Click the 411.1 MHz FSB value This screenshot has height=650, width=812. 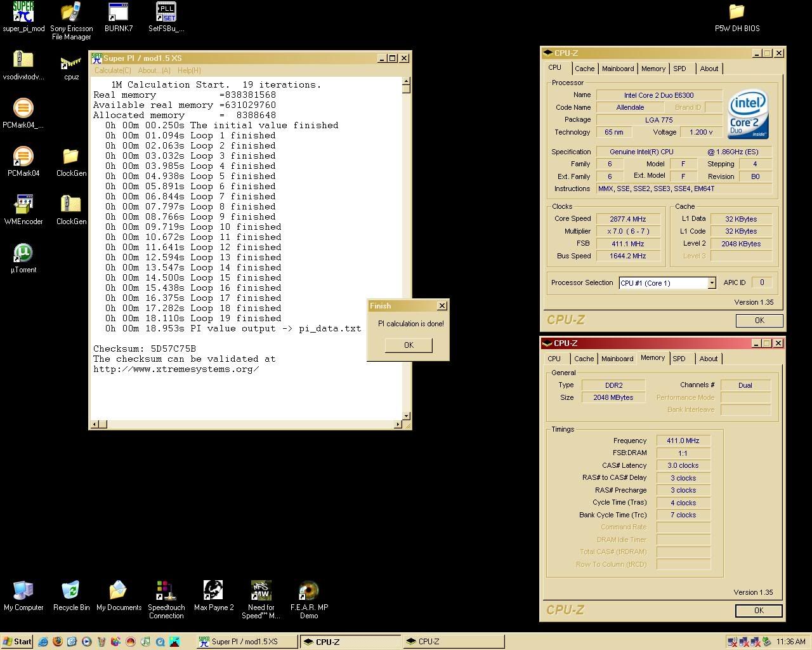point(628,244)
